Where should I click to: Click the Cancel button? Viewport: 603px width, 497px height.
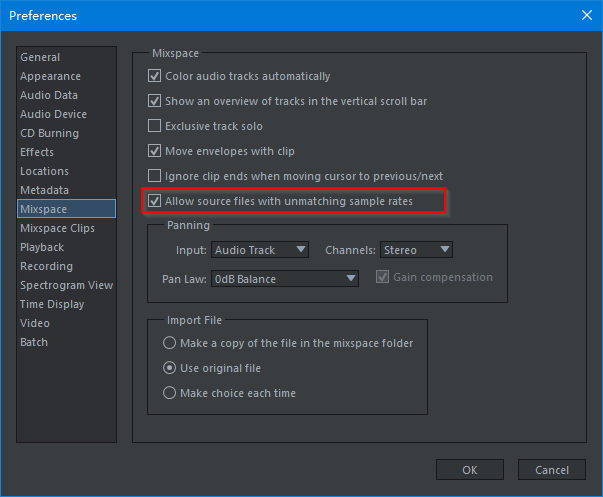click(x=552, y=470)
